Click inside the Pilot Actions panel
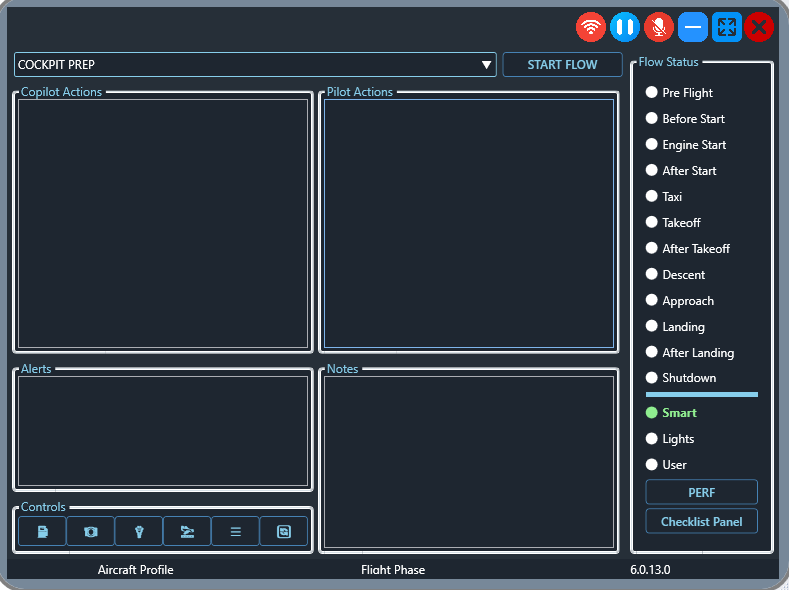Viewport: 789px width, 590px height. click(468, 223)
